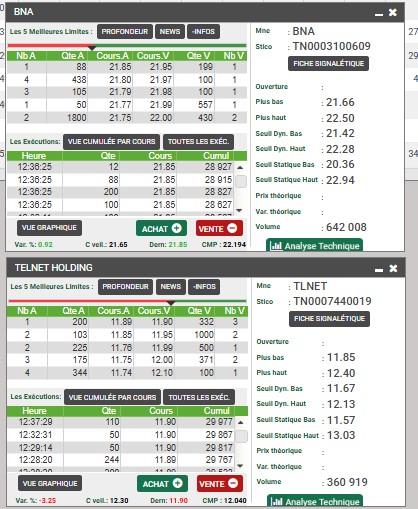Open NEWS for TELNET HOLDING
Screen dimensions: 418x509
click(x=171, y=287)
